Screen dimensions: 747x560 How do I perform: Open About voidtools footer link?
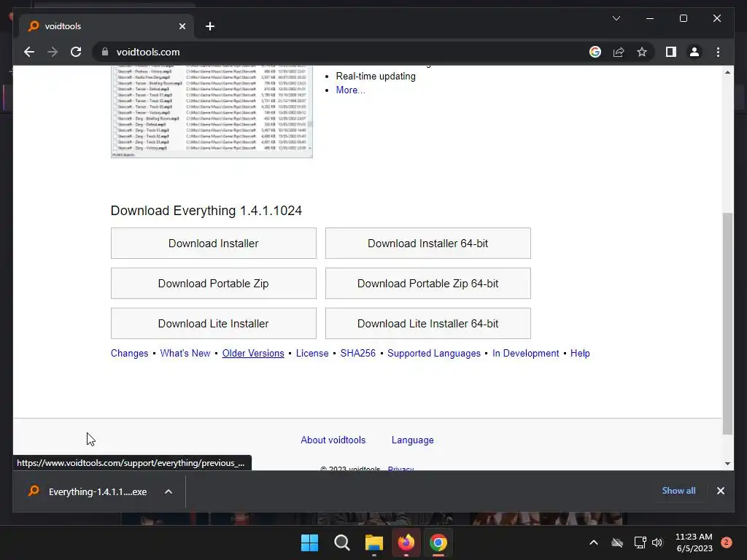[333, 440]
